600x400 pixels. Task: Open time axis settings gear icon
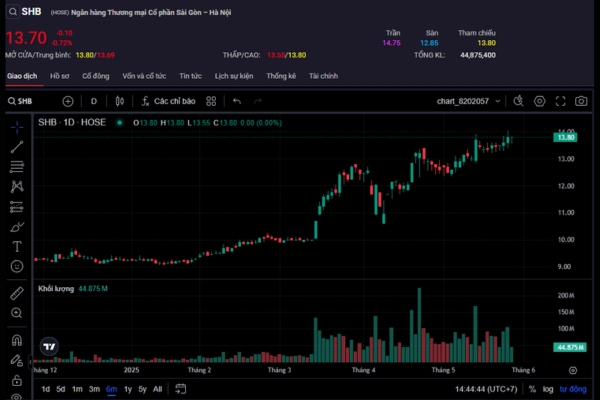[x=573, y=370]
